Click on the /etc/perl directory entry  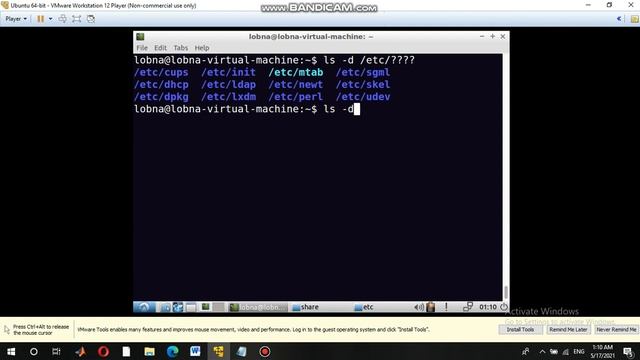click(296, 97)
